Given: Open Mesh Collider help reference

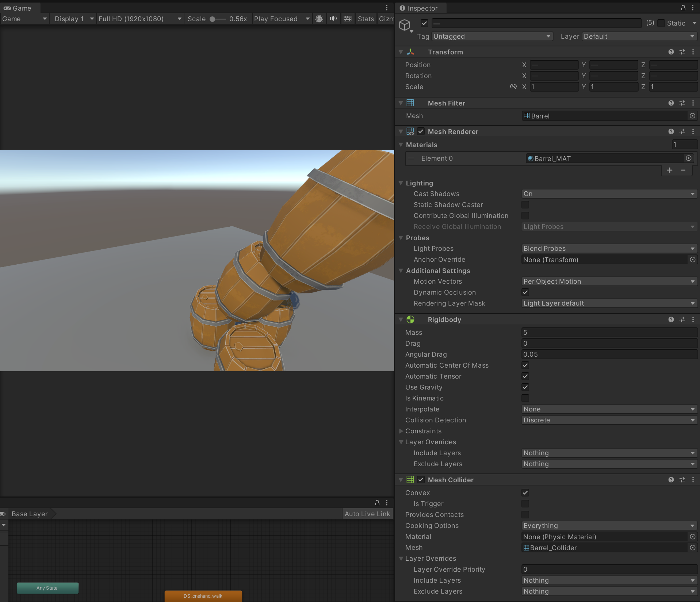Looking at the screenshot, I should pos(671,480).
